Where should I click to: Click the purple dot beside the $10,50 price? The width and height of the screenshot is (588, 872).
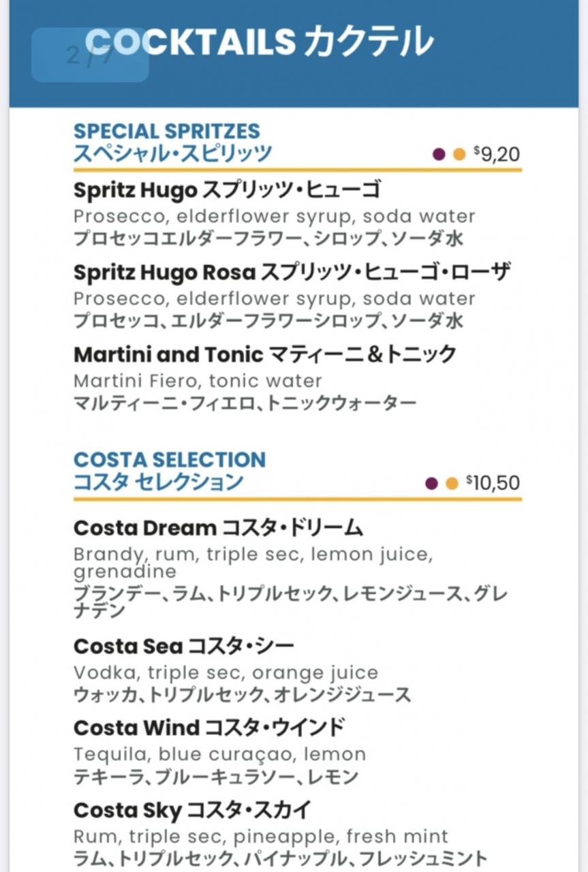431,484
